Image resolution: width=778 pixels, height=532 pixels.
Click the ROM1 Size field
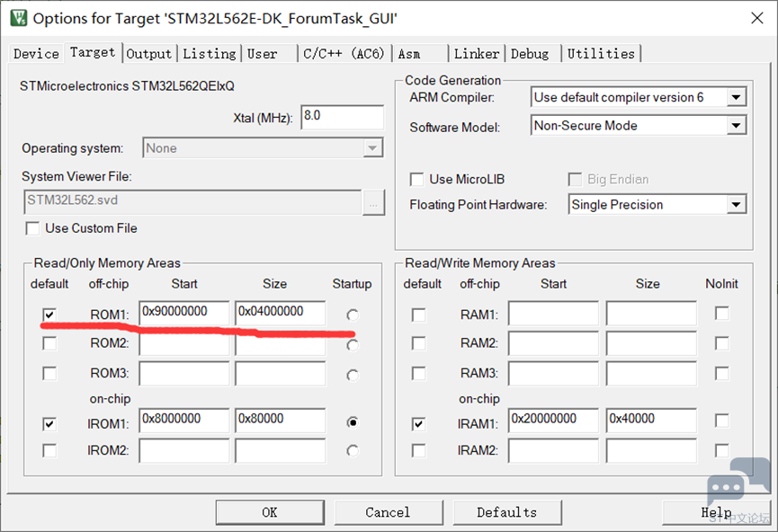pyautogui.click(x=281, y=313)
